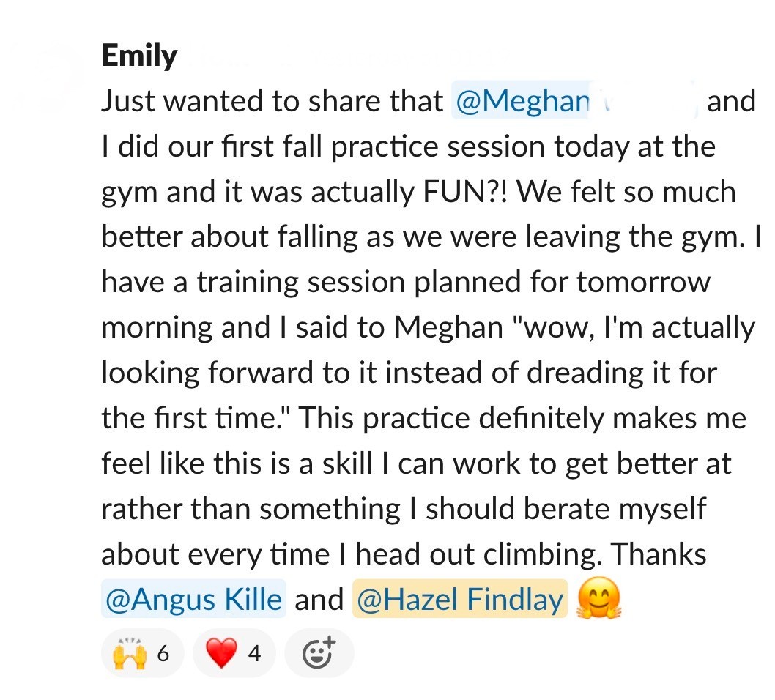The width and height of the screenshot is (775, 700).
Task: Click the plain-text name "Meghan" before the quote
Action: point(443,327)
